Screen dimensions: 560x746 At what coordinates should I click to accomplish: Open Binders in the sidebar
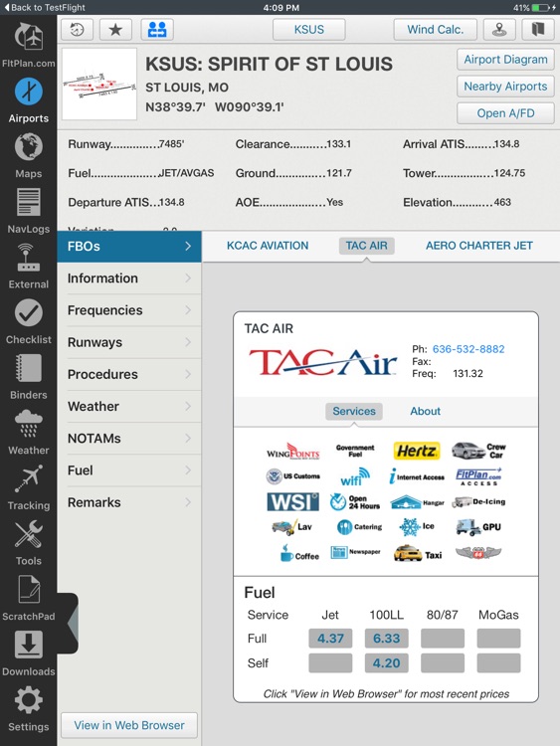[28, 376]
